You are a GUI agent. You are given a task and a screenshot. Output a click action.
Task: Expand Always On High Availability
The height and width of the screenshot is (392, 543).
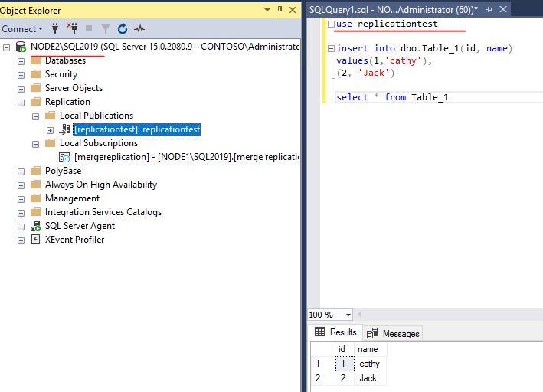coord(21,185)
